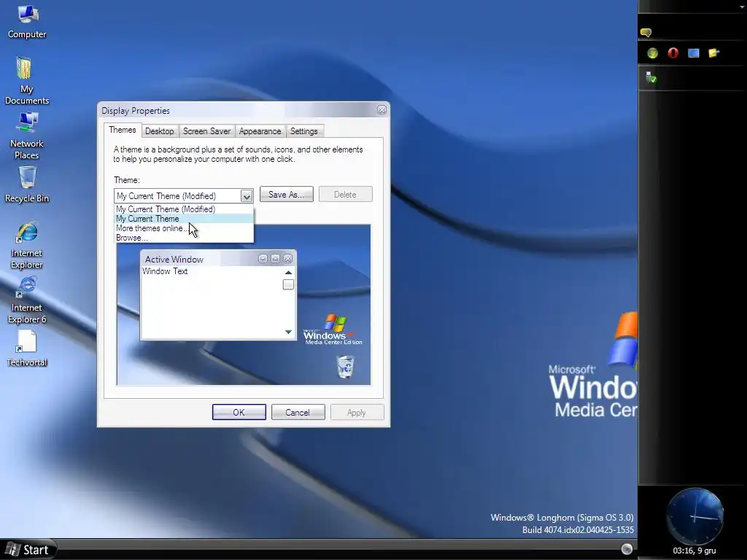Collapse the Theme dropdown arrow
The width and height of the screenshot is (747, 560).
tap(247, 196)
